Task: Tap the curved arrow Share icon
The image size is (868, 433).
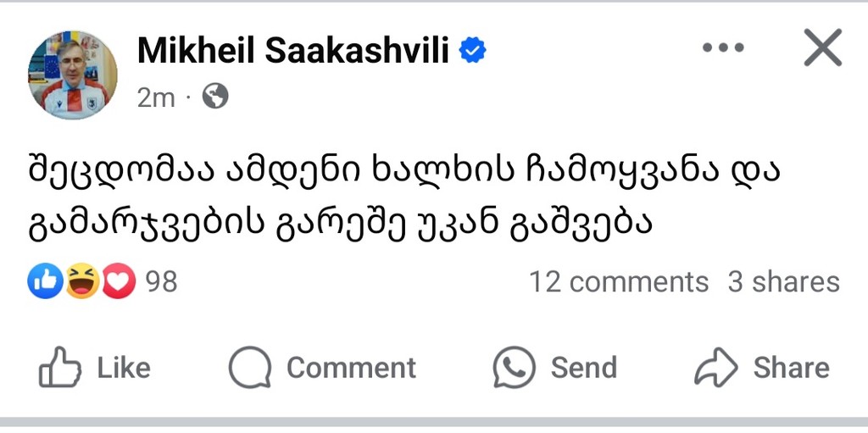Action: [x=716, y=368]
